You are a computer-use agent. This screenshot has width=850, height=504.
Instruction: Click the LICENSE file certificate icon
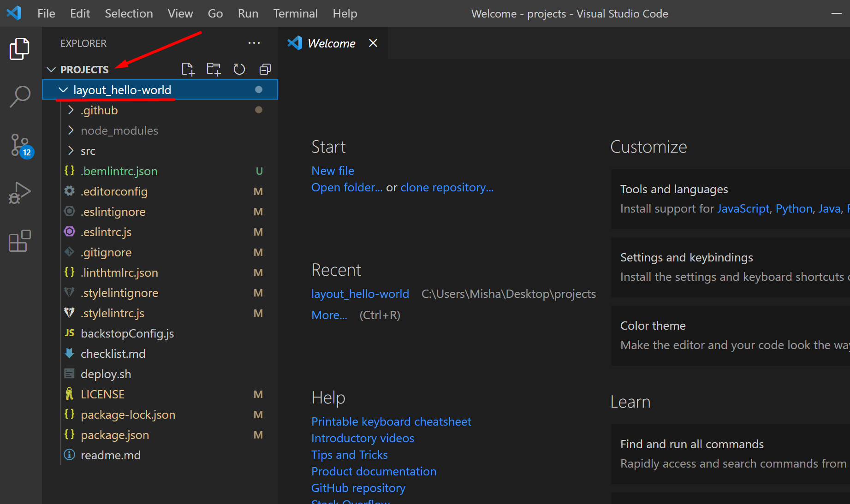[69, 394]
